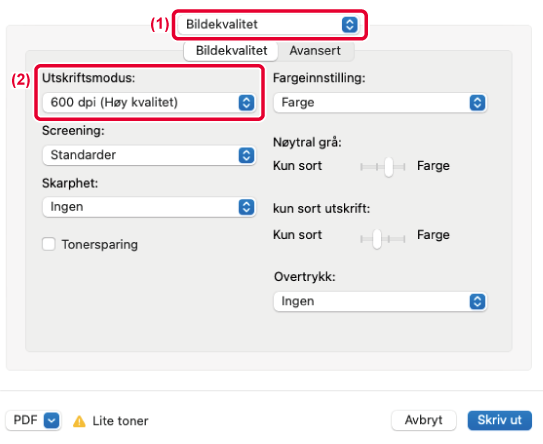The height and width of the screenshot is (444, 543).
Task: Click the Bildekvalitet panel selector stepper arrows
Action: 350,25
